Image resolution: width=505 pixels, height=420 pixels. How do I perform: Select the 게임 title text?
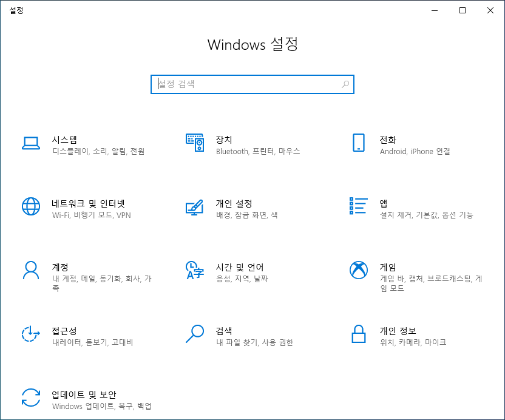click(388, 267)
